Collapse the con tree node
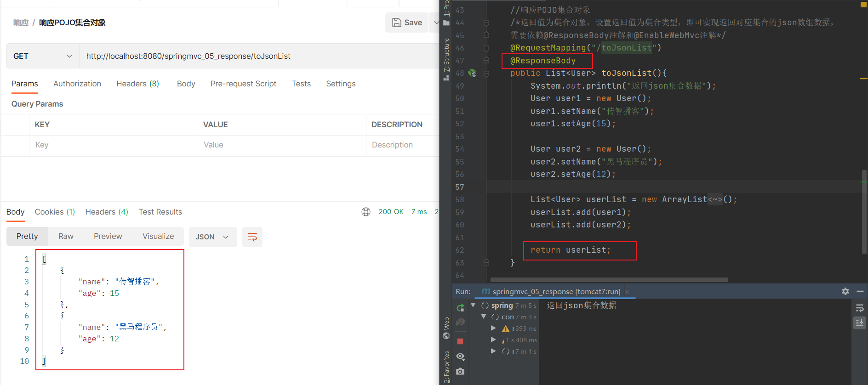 point(484,317)
